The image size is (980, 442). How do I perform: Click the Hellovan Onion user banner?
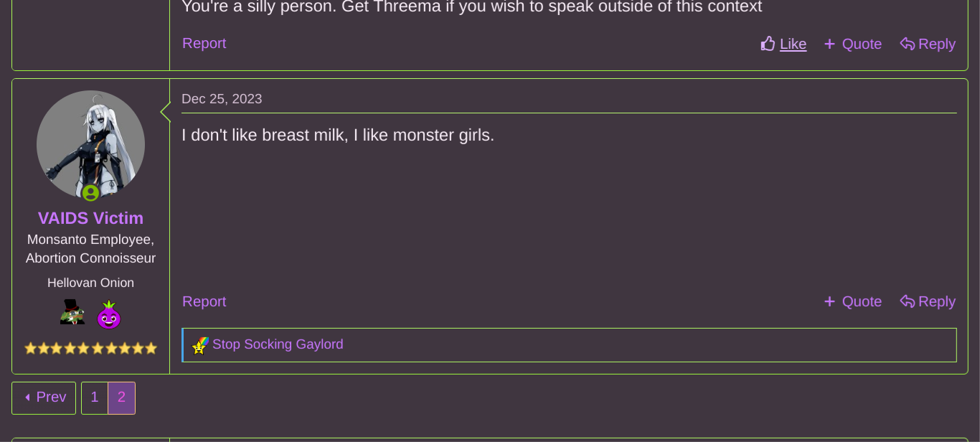pyautogui.click(x=90, y=283)
